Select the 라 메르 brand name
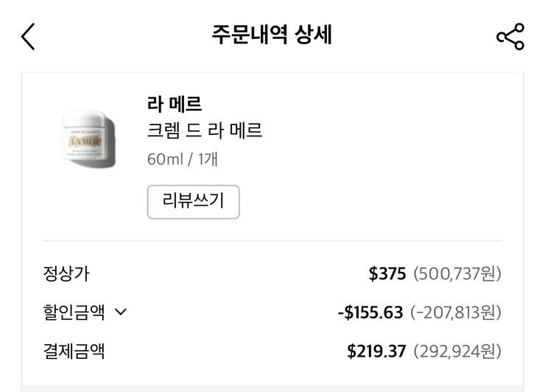Screen dimensions: 545x392 click(x=175, y=105)
